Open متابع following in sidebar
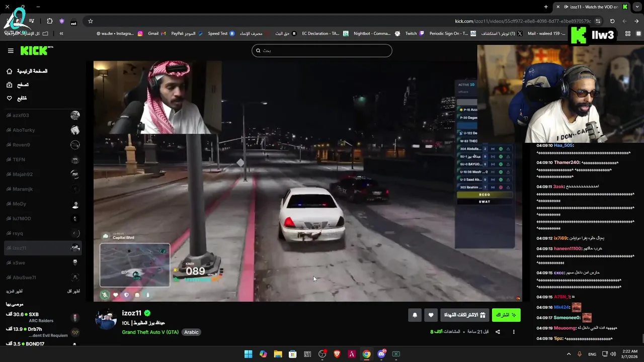Image resolution: width=644 pixels, height=362 pixels. [17, 98]
